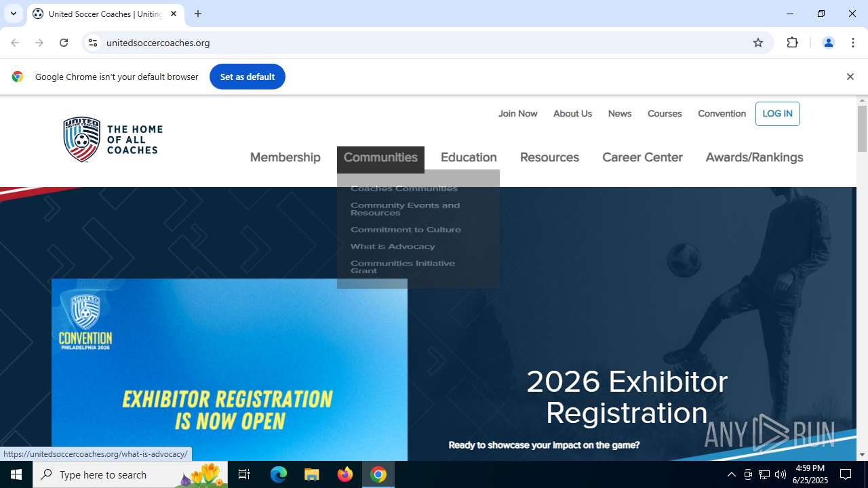Go back using the browser back arrow

15,43
